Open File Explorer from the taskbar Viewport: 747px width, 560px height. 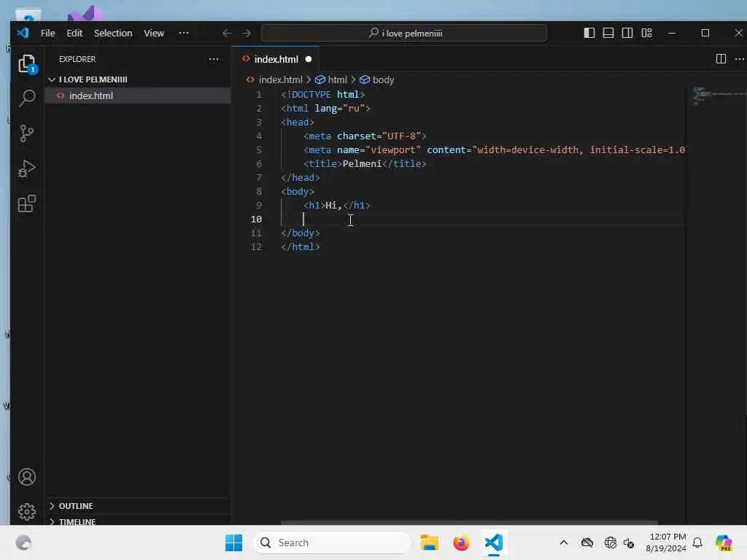429,542
